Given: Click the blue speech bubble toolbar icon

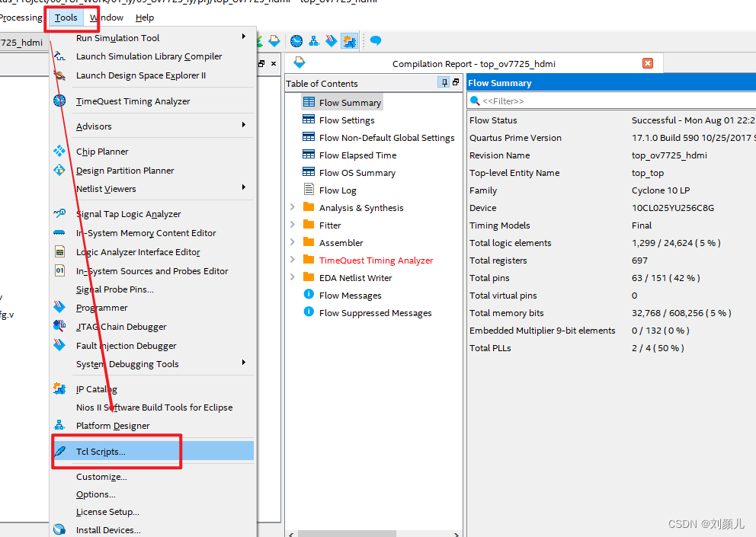Looking at the screenshot, I should tap(376, 41).
